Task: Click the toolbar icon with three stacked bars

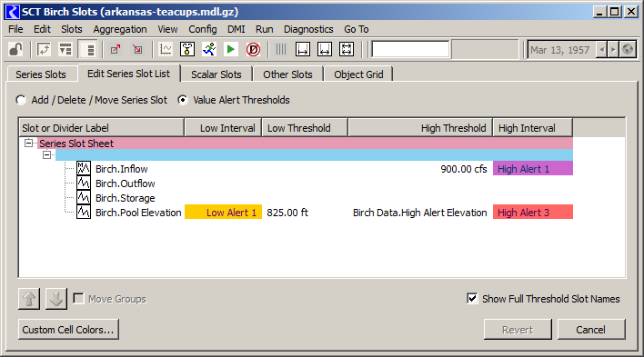Action: 87,50
